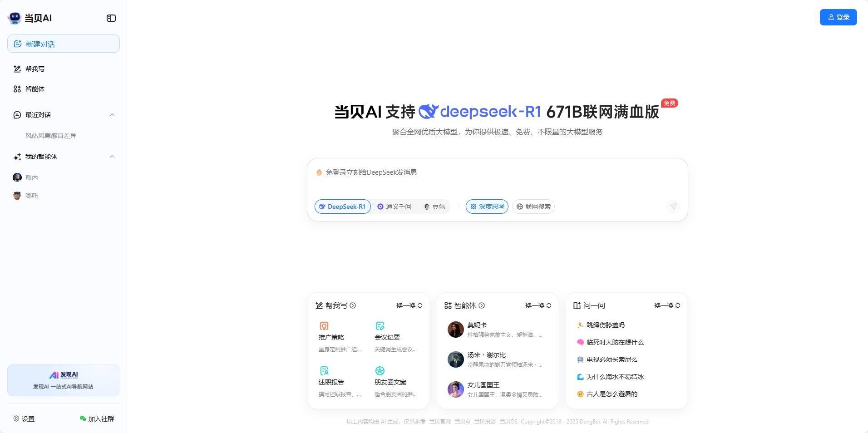This screenshot has width=868, height=433.
Task: Ask the question 古人是怎么避暑的
Action: coord(607,394)
